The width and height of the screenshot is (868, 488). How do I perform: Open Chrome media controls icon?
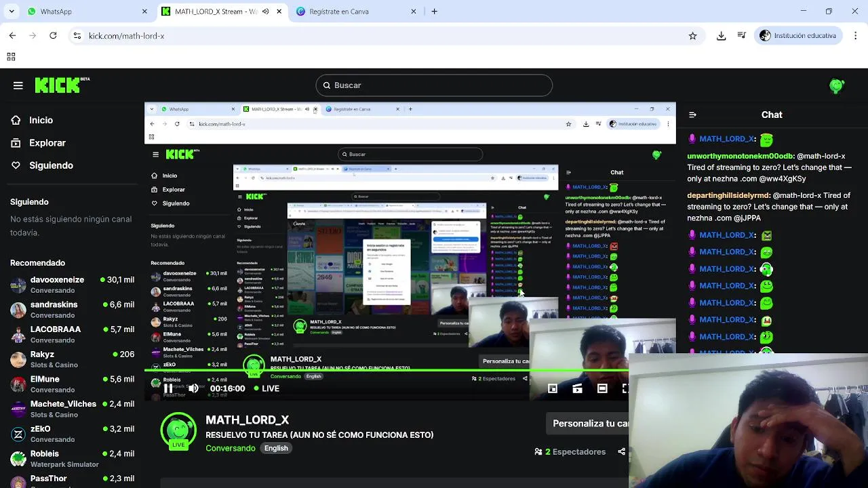742,36
